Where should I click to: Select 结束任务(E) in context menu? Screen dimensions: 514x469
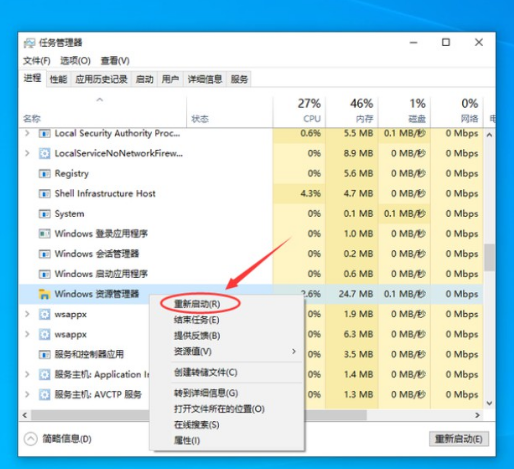click(x=197, y=320)
